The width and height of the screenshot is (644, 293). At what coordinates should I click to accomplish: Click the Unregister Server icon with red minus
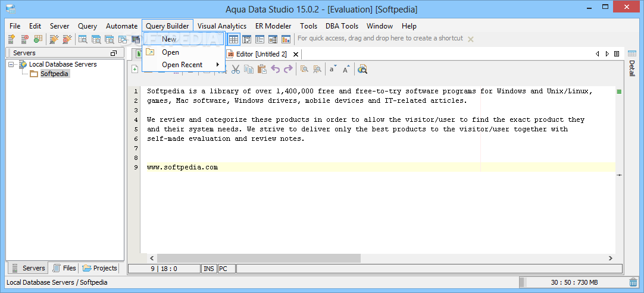coord(24,39)
